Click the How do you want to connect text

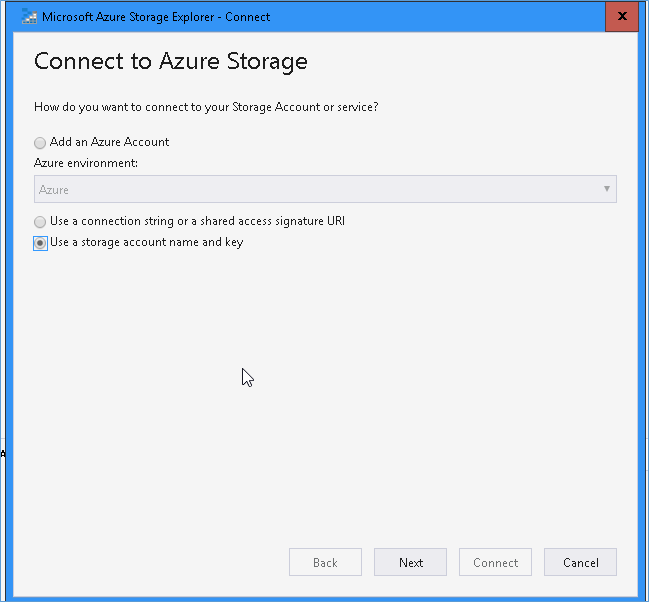[x=206, y=107]
